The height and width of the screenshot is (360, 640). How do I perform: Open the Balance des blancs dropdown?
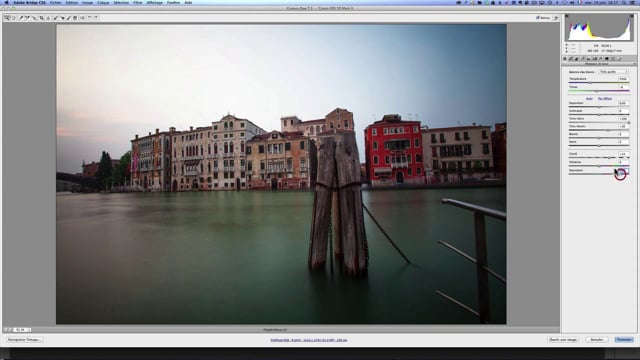coord(613,72)
